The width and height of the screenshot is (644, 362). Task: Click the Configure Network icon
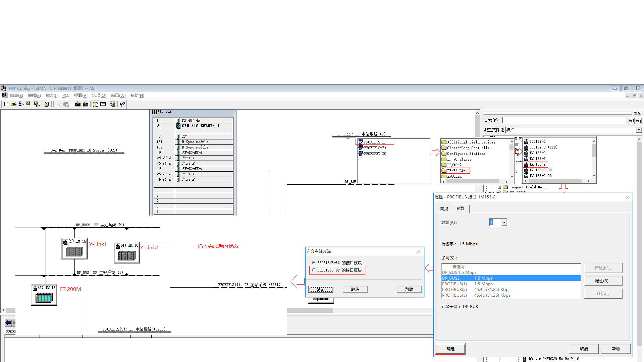point(113,104)
